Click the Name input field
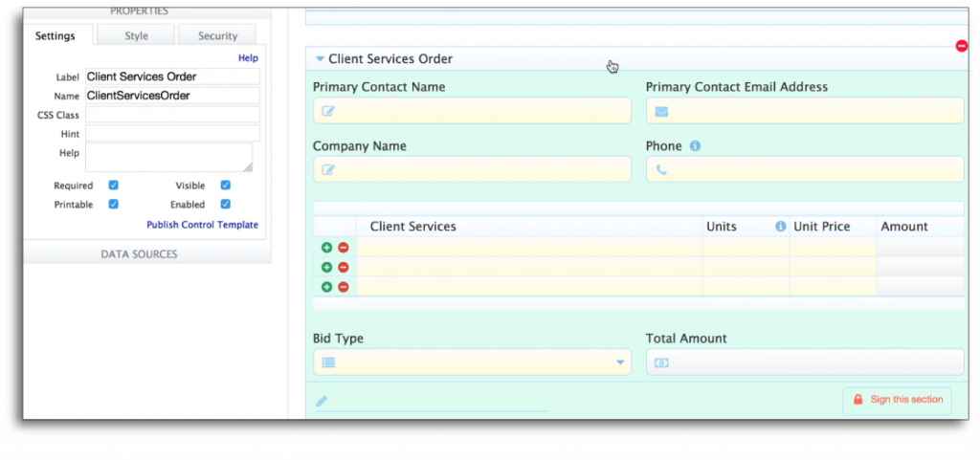The height and width of the screenshot is (460, 980). click(x=172, y=96)
